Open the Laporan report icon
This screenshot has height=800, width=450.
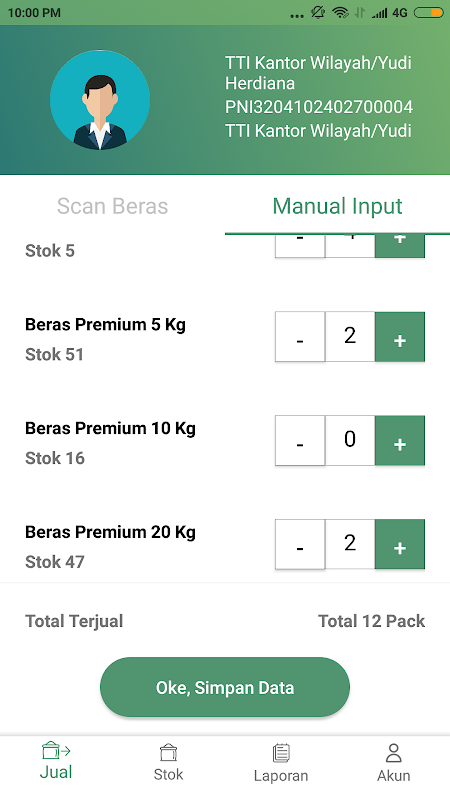pyautogui.click(x=281, y=753)
